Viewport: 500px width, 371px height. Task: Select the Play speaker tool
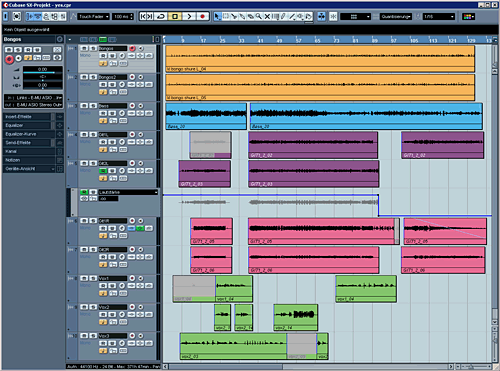point(300,16)
